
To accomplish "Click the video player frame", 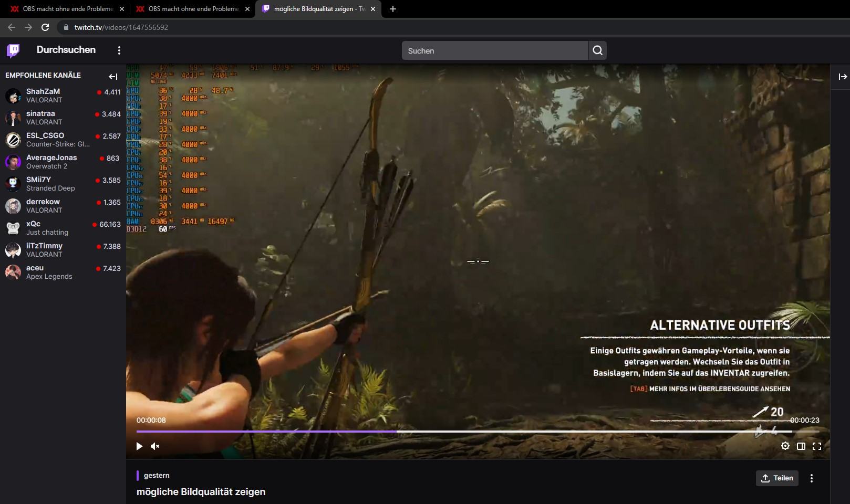I will (478, 261).
